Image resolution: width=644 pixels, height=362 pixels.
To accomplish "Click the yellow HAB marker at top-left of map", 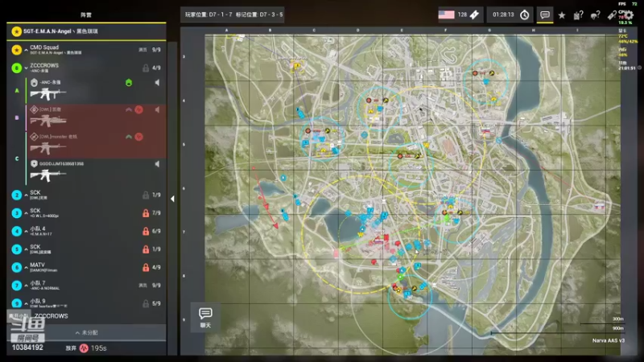I will click(296, 66).
